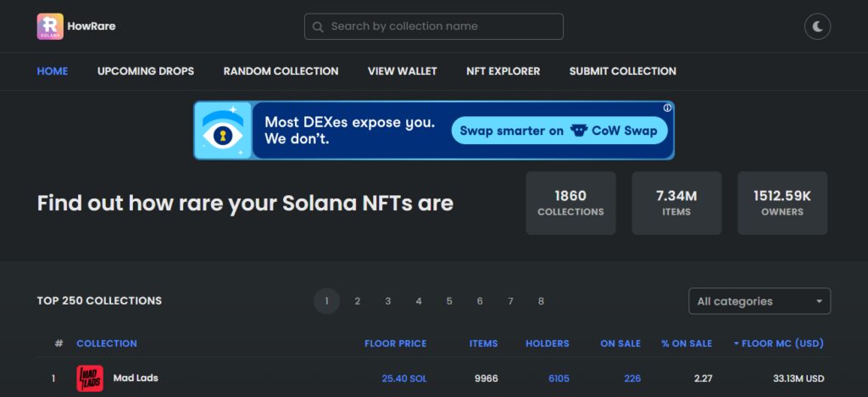This screenshot has width=868, height=397.
Task: Click the Mad Lads holders count 6105
Action: click(559, 378)
